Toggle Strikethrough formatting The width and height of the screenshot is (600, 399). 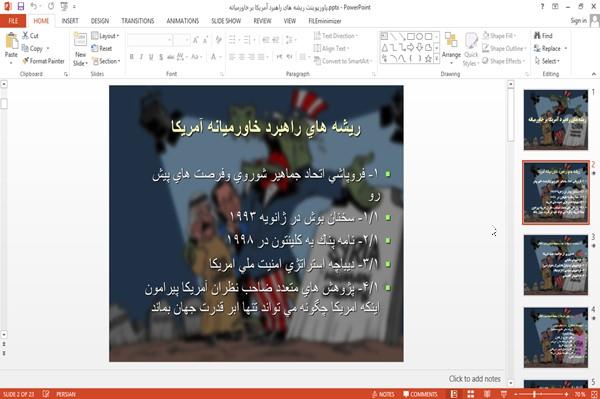click(171, 57)
